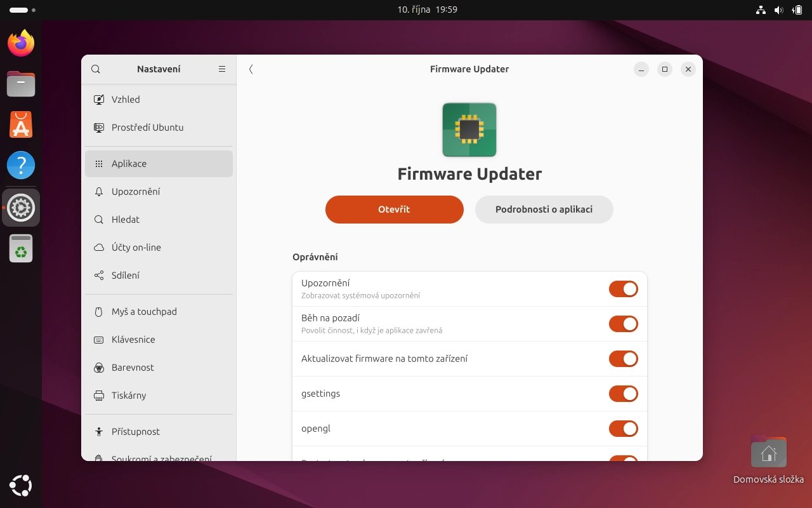Toggle the Běh na pozadí switch

point(623,324)
